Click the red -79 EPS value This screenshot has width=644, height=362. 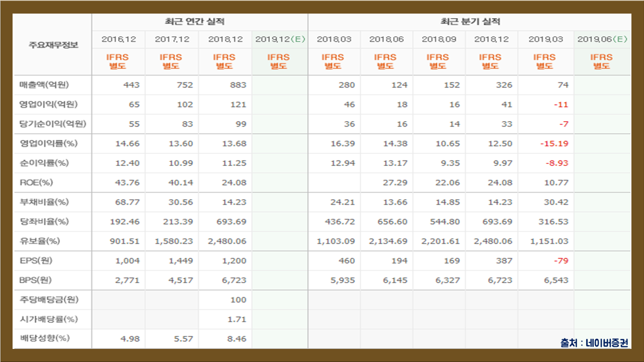[560, 260]
